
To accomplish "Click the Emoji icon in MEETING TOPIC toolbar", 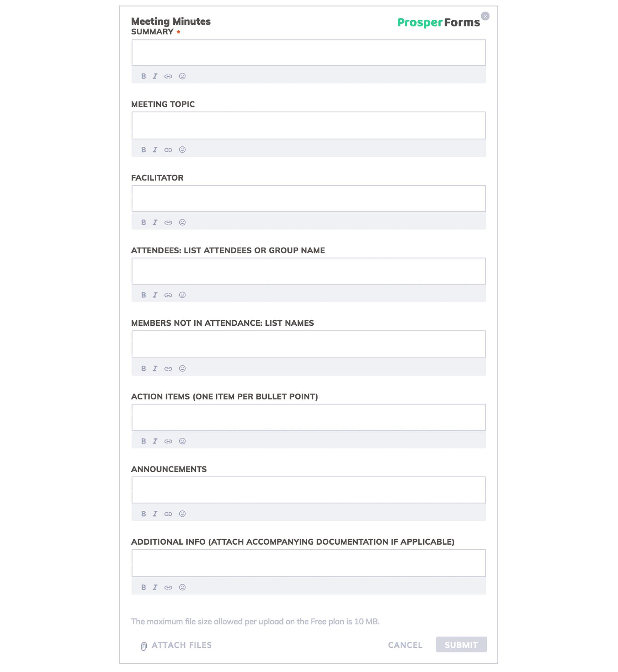I will tap(183, 149).
